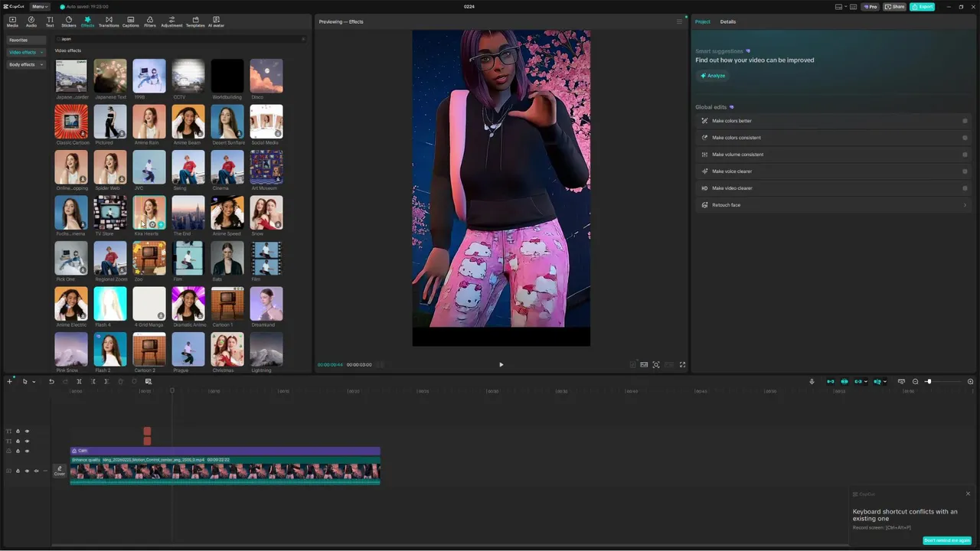
Task: Open the select tool dropdown arrow
Action: pos(34,381)
